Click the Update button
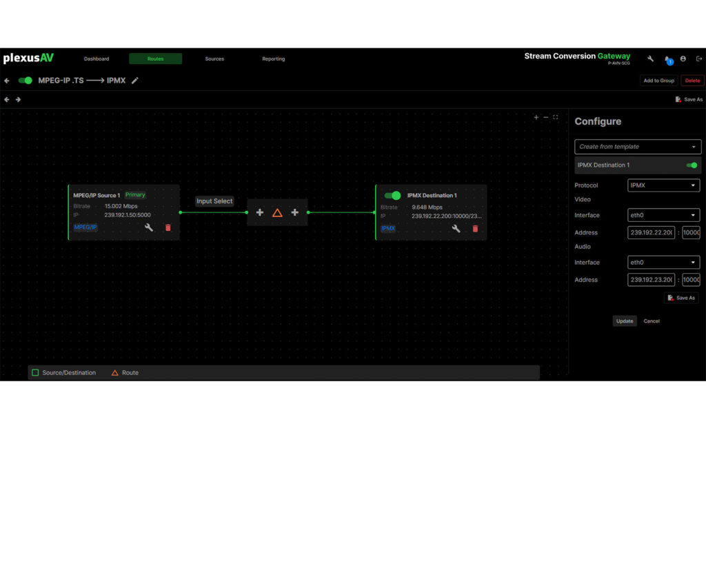This screenshot has height=588, width=706. pyautogui.click(x=625, y=321)
